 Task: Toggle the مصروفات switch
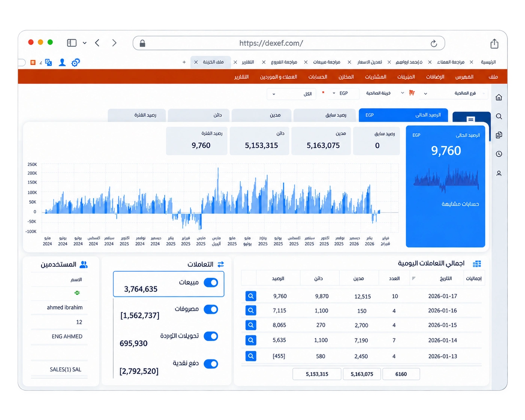point(211,309)
